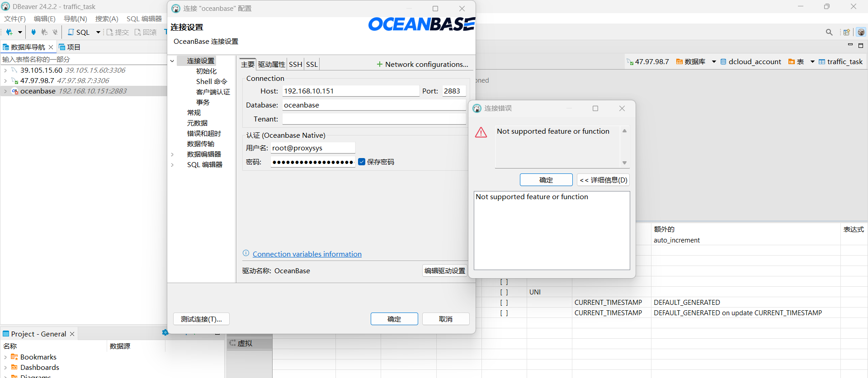
Task: Open the New Connection dropdown arrow
Action: 20,32
